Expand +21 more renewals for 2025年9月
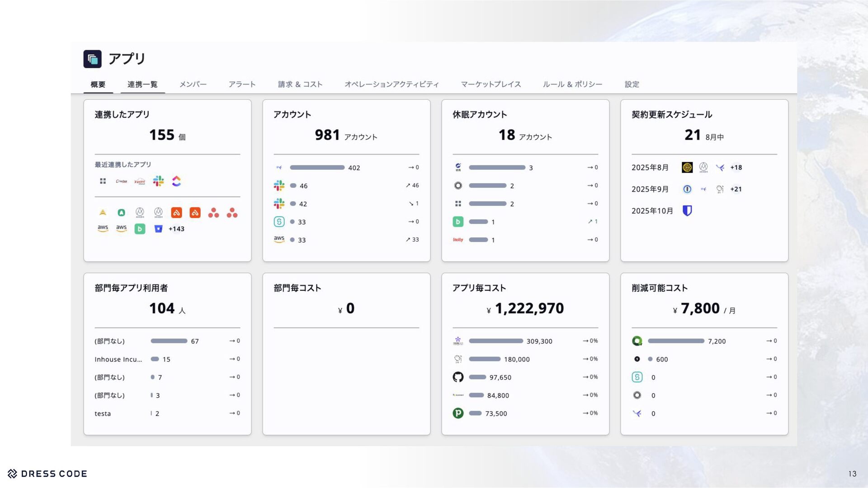The height and width of the screenshot is (488, 868). pyautogui.click(x=736, y=189)
